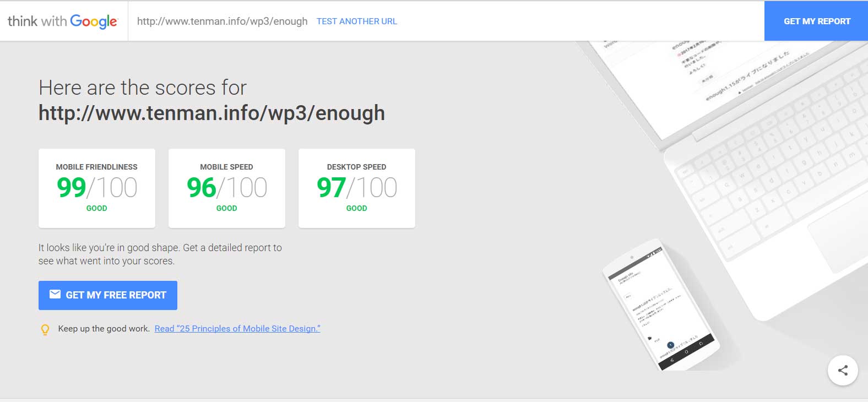Image resolution: width=868 pixels, height=402 pixels.
Task: Open the 25 Principles of Mobile Site Design link
Action: [237, 329]
